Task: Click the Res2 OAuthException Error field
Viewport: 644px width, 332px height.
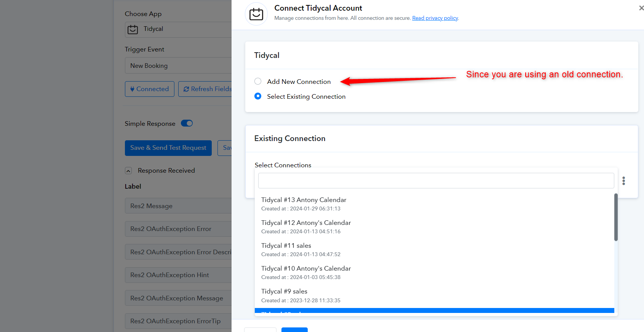Action: [178, 229]
